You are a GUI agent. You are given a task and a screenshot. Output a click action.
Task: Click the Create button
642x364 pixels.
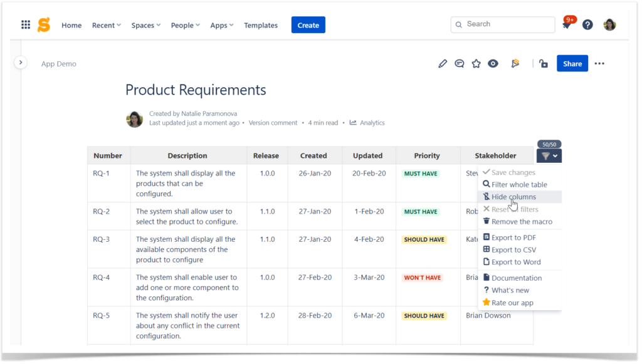coord(308,24)
